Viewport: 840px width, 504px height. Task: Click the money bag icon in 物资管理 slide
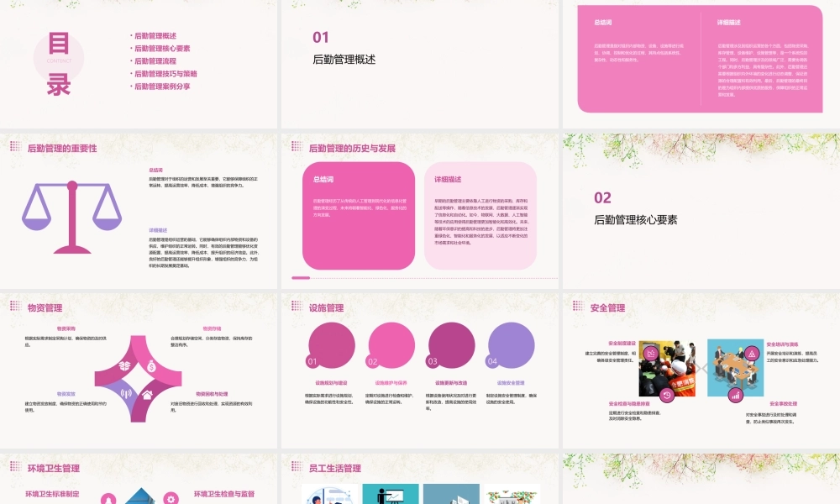(151, 365)
